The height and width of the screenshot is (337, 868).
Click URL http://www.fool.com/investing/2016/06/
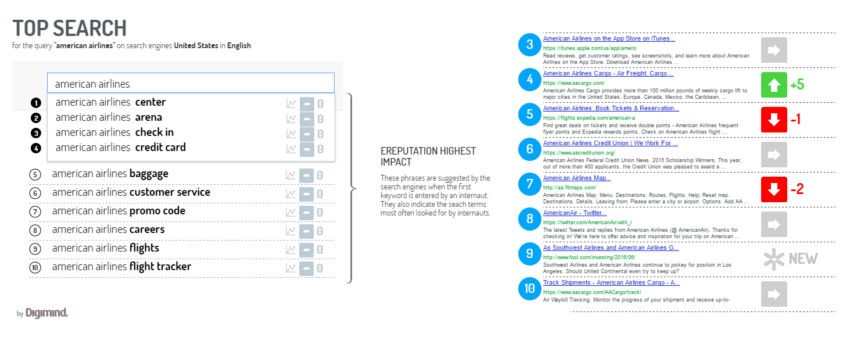tap(589, 257)
